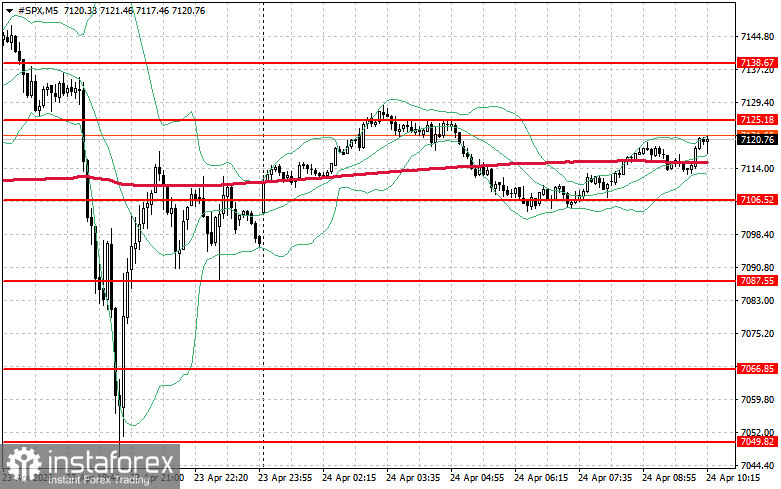Click the OHLC values 7120.33 7121.46 7117.46 7120.76
781x489 pixels.
(x=134, y=11)
